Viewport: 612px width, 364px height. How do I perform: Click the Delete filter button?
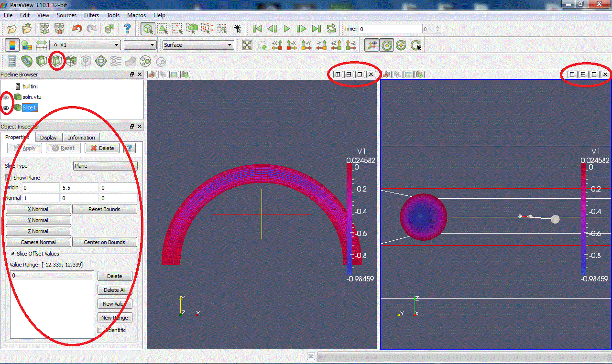pyautogui.click(x=102, y=148)
